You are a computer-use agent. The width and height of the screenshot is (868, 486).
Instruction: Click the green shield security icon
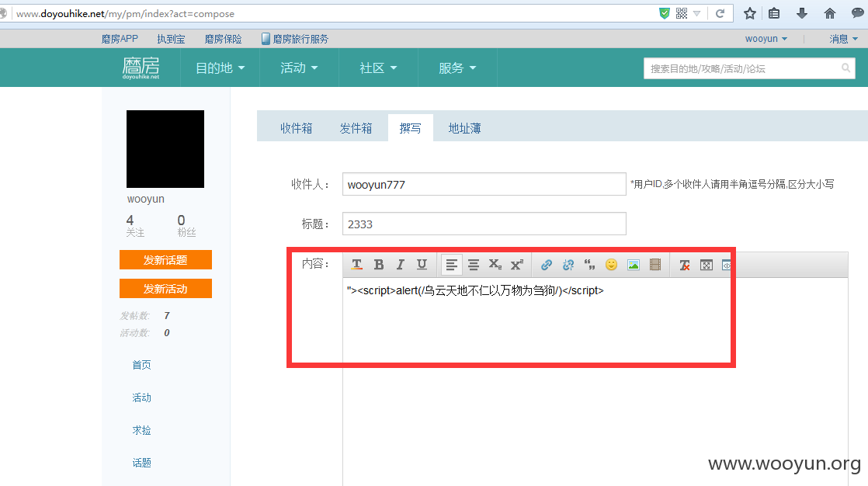point(665,13)
